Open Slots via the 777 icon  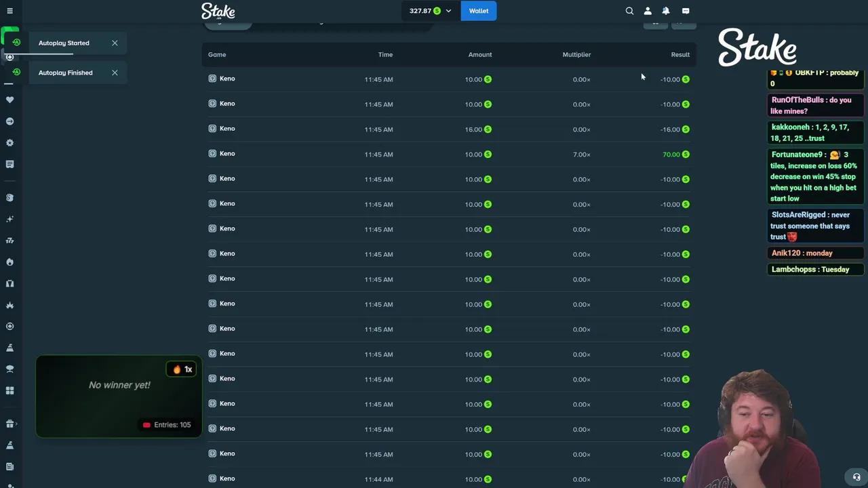click(x=9, y=241)
